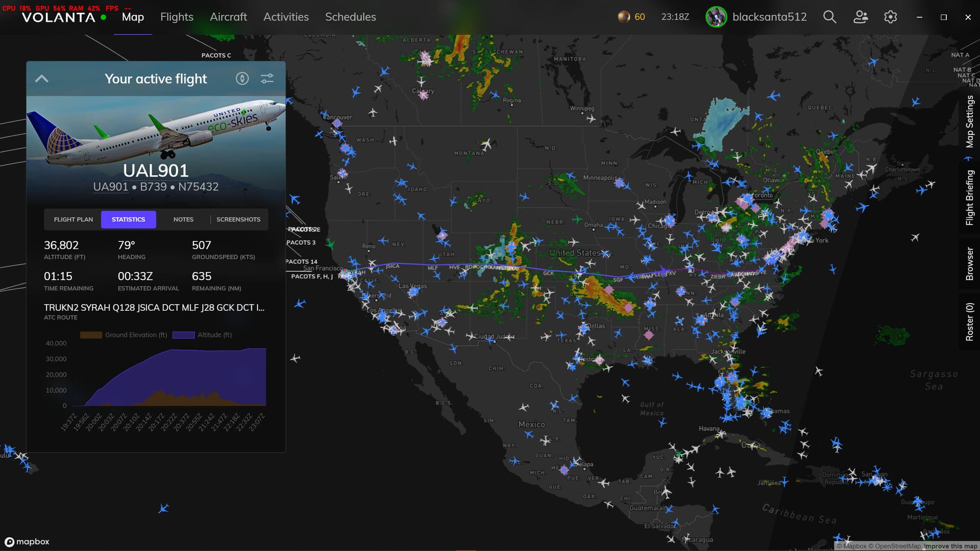Open the search magnifier icon
Image resolution: width=980 pixels, height=551 pixels.
click(x=829, y=17)
